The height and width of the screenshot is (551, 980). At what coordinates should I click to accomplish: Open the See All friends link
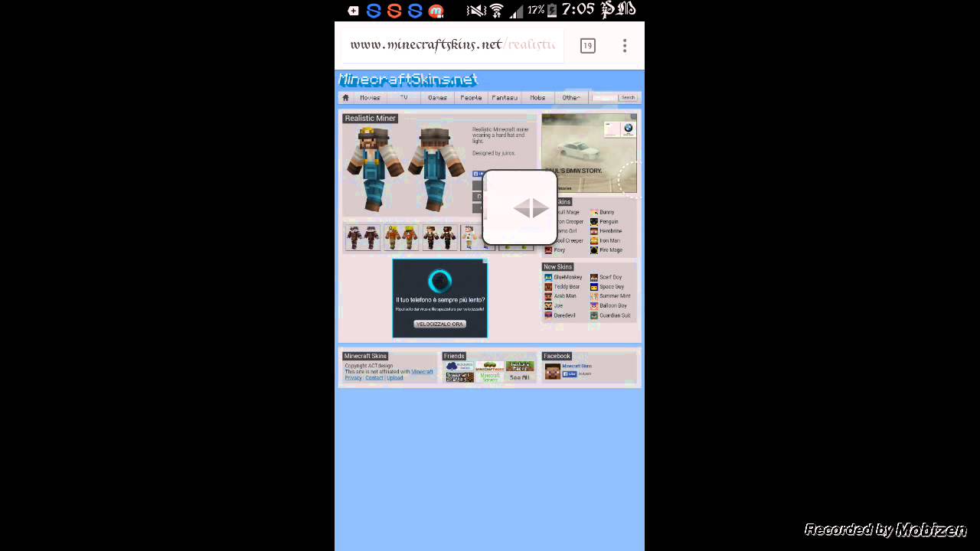(x=520, y=377)
